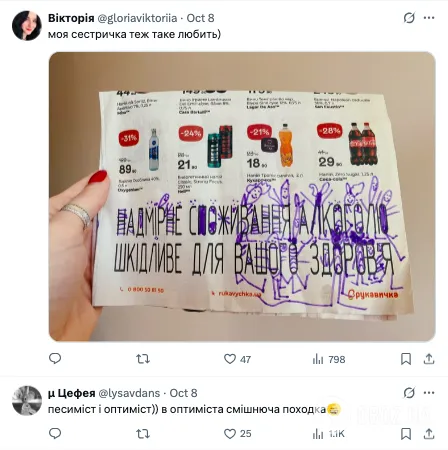
Task: Open @lysavdans profile handle
Action: pyautogui.click(x=129, y=393)
